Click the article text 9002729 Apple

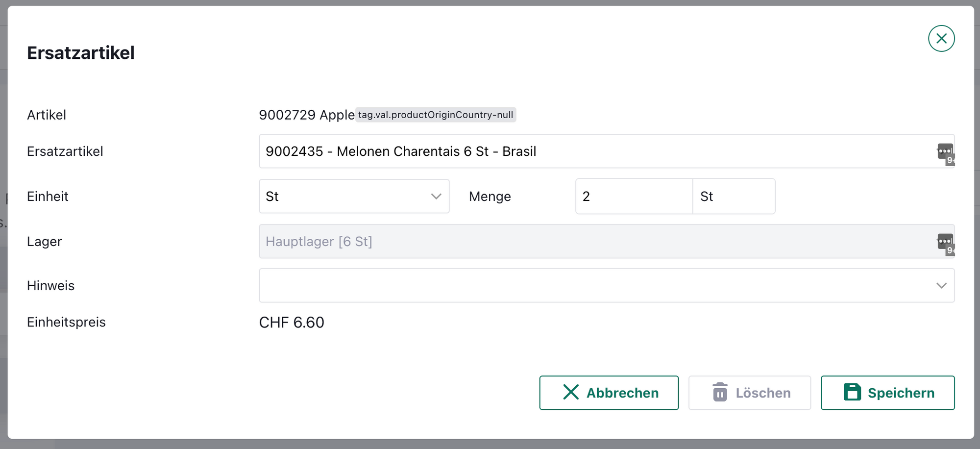[306, 115]
